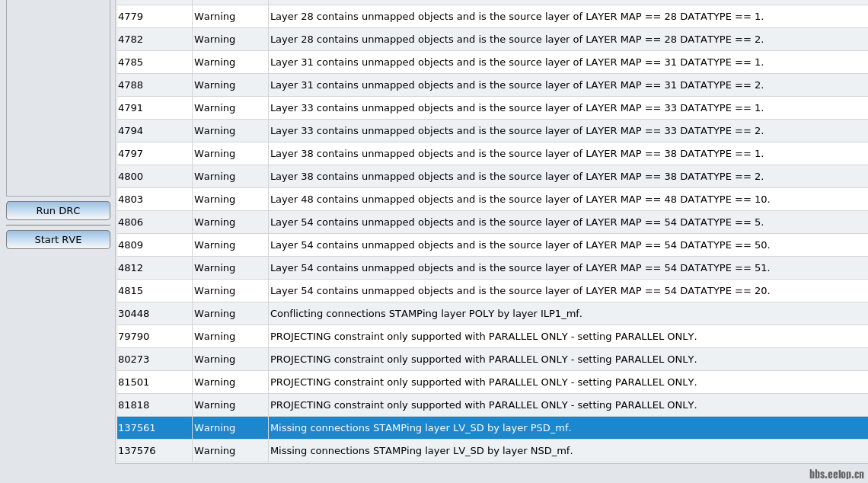Select the Layer 54 DATATYPE 50 warning
This screenshot has width=868, height=483.
point(519,245)
